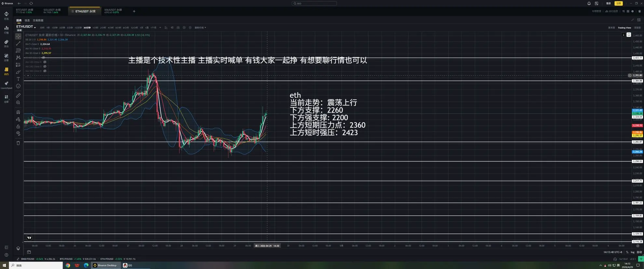The height and width of the screenshot is (269, 644).
Task: Open the Fibonacci retracement tool group
Action: click(x=18, y=51)
